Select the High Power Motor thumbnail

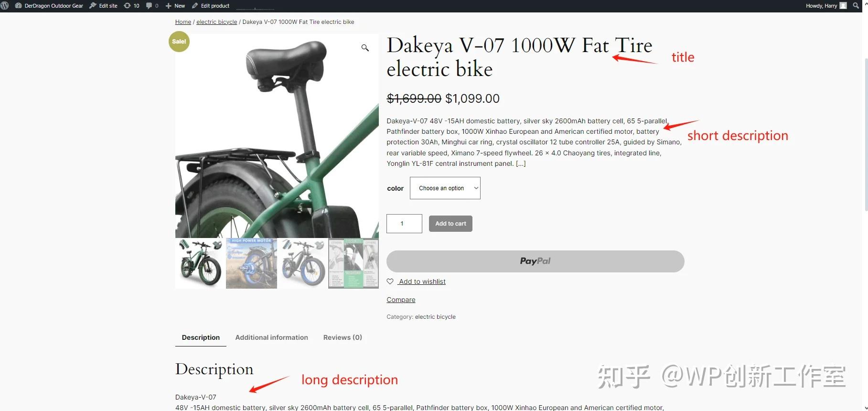251,263
